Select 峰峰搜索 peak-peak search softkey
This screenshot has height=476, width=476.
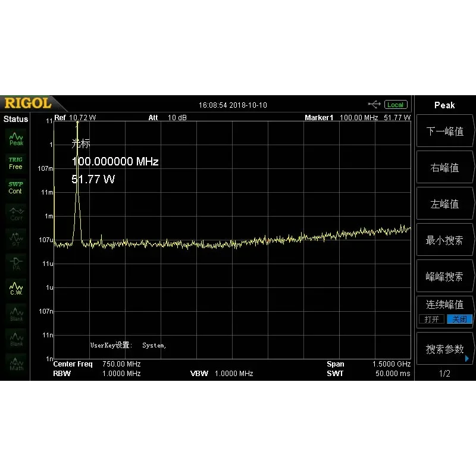click(444, 276)
